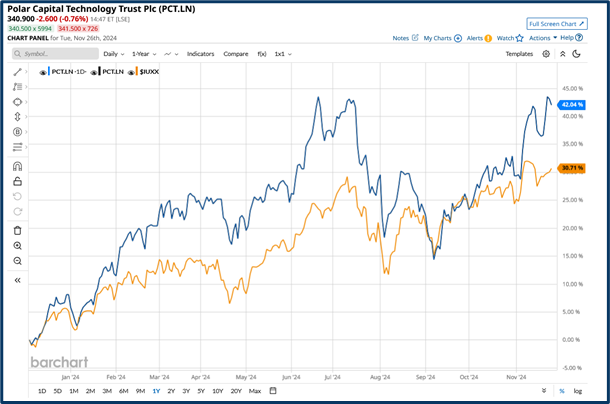Lock all drawings with the padlock
The image size is (610, 404).
(x=17, y=181)
